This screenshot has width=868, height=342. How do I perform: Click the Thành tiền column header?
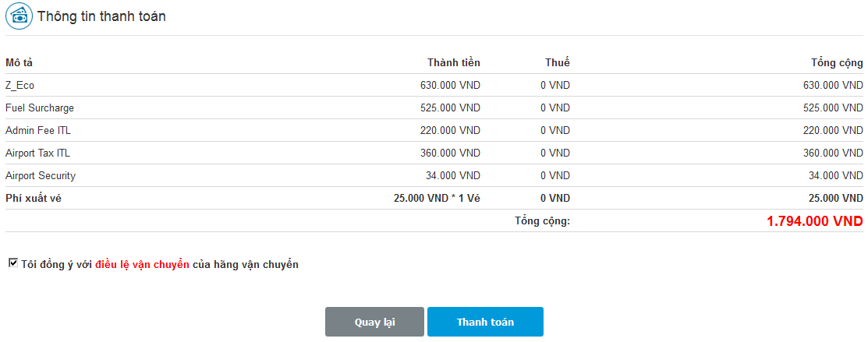coord(454,62)
